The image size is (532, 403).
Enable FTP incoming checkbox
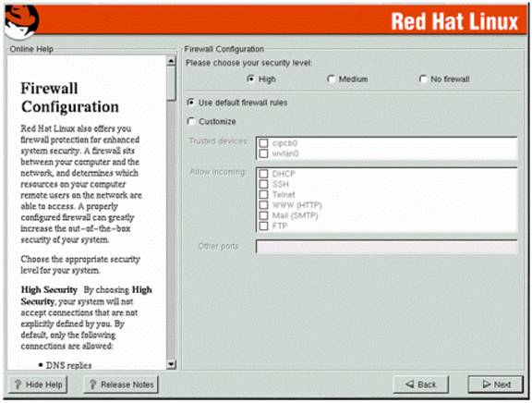263,226
